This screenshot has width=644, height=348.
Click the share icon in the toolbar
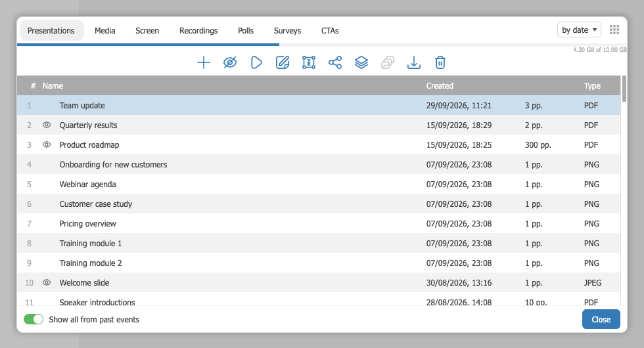[x=335, y=63]
